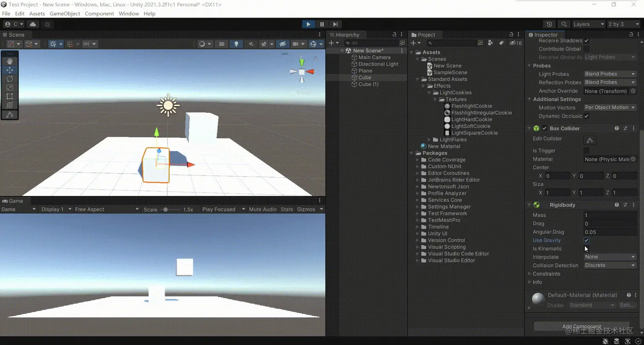Click the Scene orientation gizmo center cube
The height and width of the screenshot is (345, 644).
[x=302, y=72]
